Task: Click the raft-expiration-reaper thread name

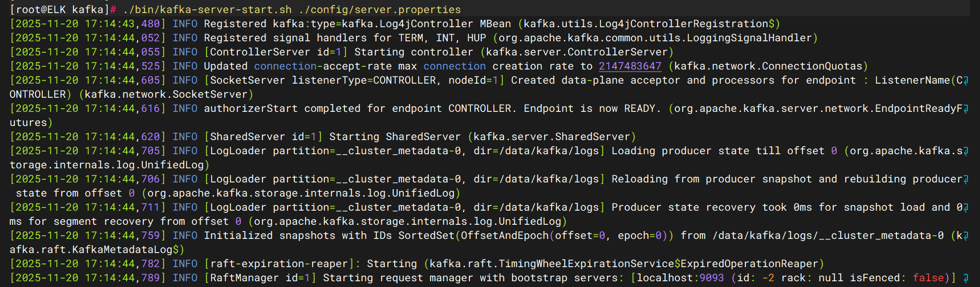Action: coord(279,264)
